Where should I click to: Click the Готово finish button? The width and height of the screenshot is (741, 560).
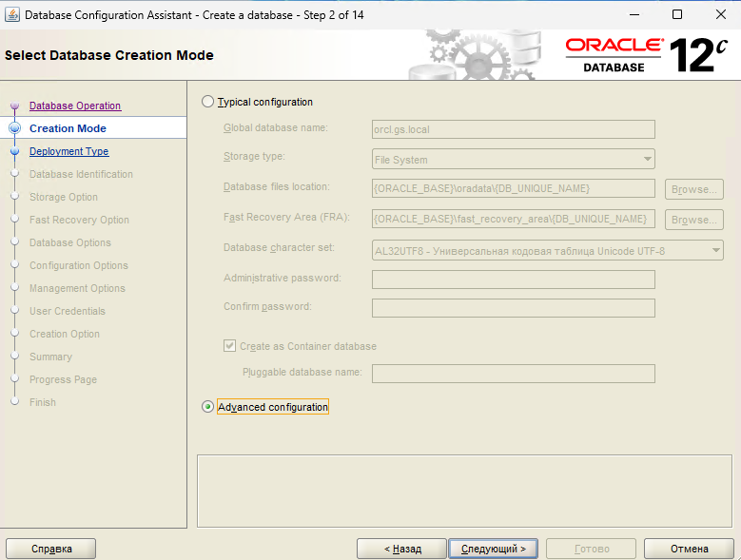point(592,549)
